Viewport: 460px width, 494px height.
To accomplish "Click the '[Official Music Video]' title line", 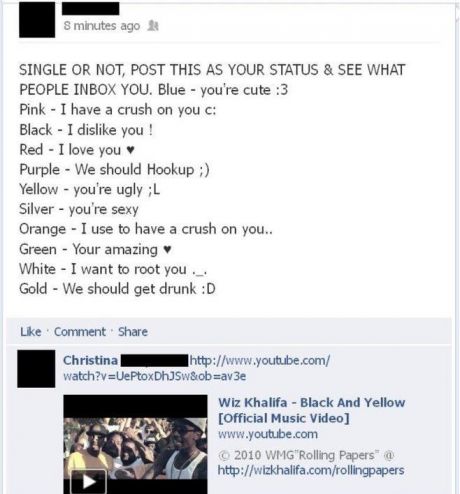I will 284,418.
